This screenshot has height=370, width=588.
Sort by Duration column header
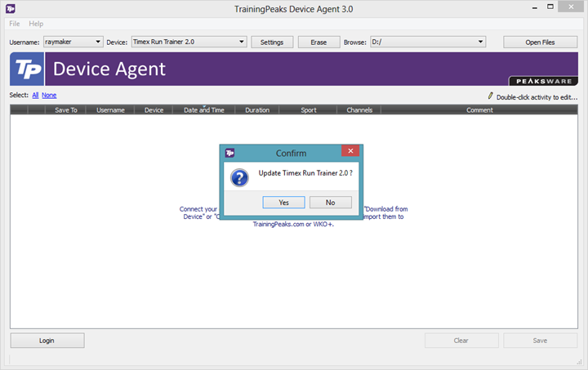click(257, 109)
